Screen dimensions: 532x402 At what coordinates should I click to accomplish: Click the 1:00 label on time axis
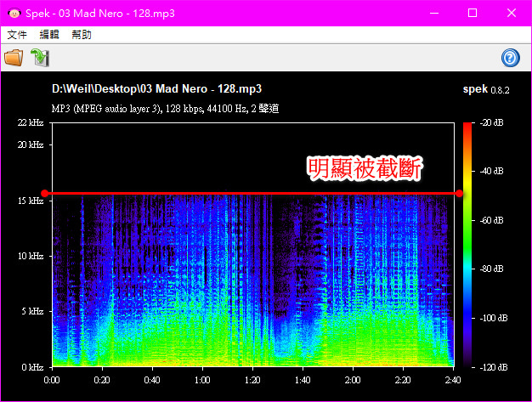(202, 380)
